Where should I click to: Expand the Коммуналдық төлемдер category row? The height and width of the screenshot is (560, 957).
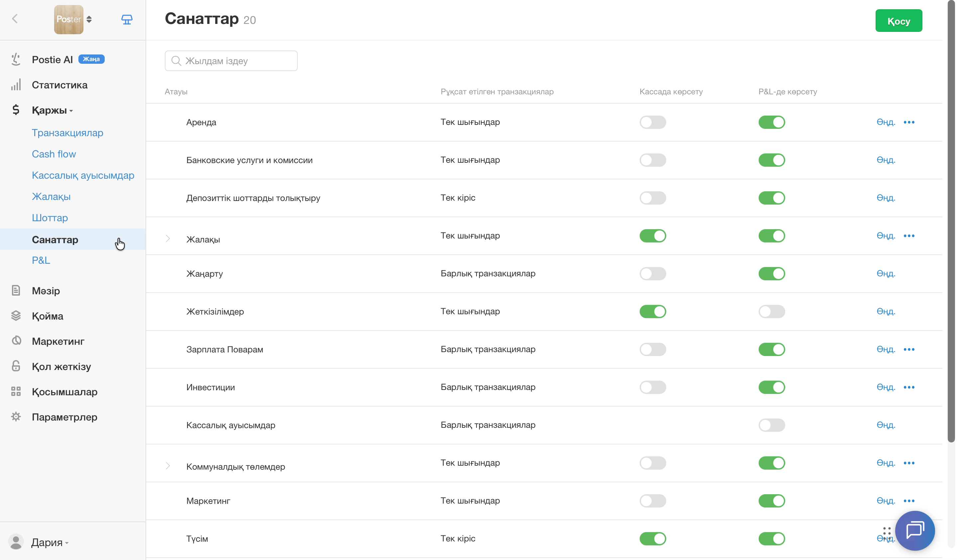coord(168,467)
